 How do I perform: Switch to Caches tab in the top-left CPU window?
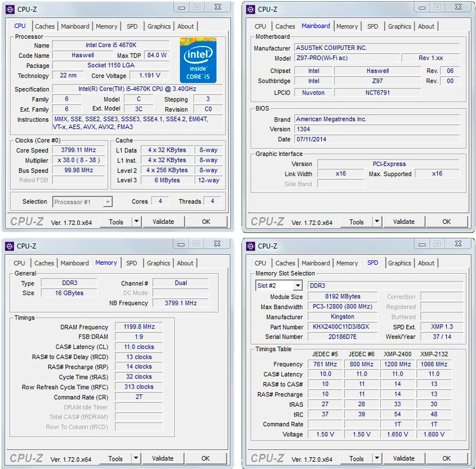45,26
